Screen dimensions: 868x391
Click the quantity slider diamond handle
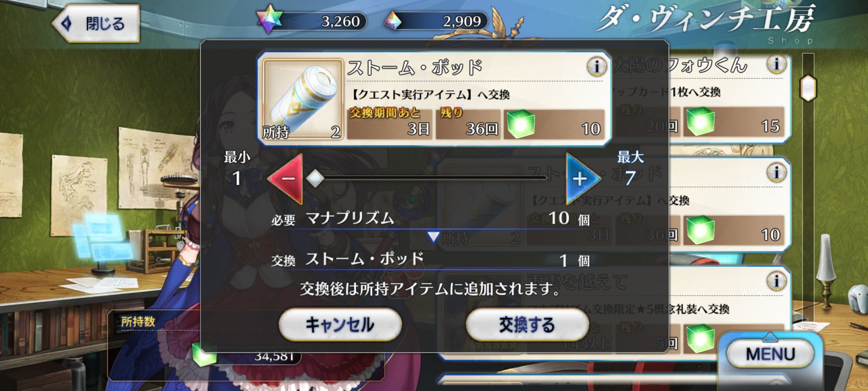pos(315,179)
